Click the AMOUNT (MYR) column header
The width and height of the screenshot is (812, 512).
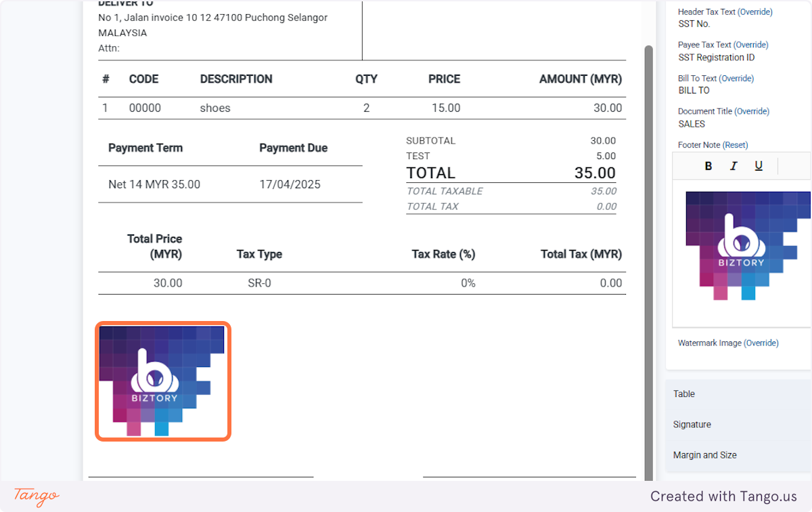581,79
